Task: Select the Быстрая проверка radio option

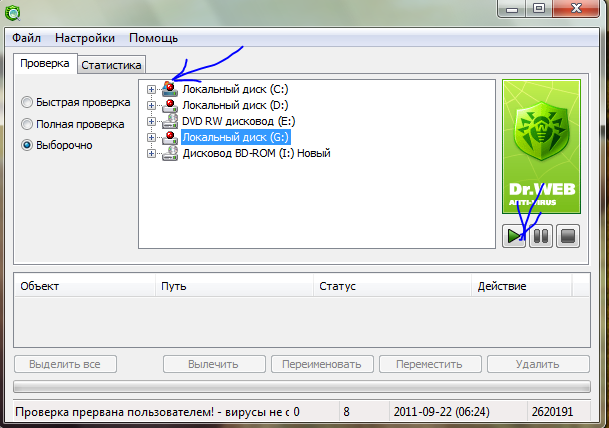Action: 27,102
